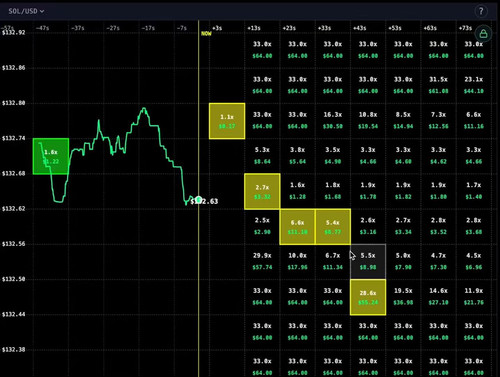
Task: Click the 2.8x $3.52 cell
Action: (438, 226)
